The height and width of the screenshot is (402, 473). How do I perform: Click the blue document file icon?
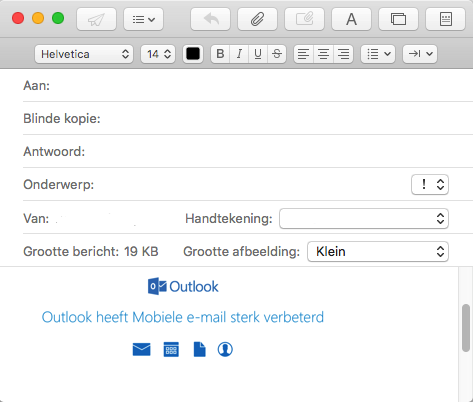pyautogui.click(x=199, y=349)
